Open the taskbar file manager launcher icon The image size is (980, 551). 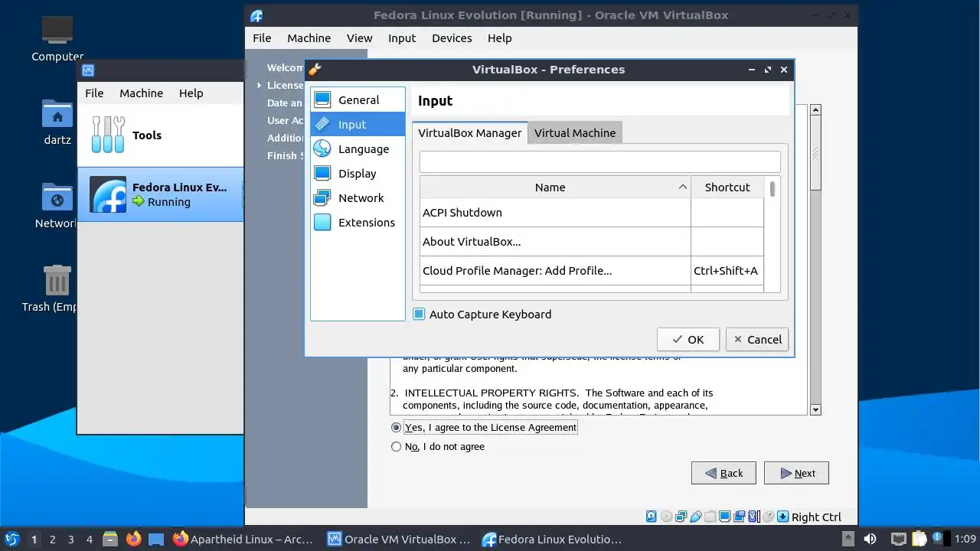(109, 539)
